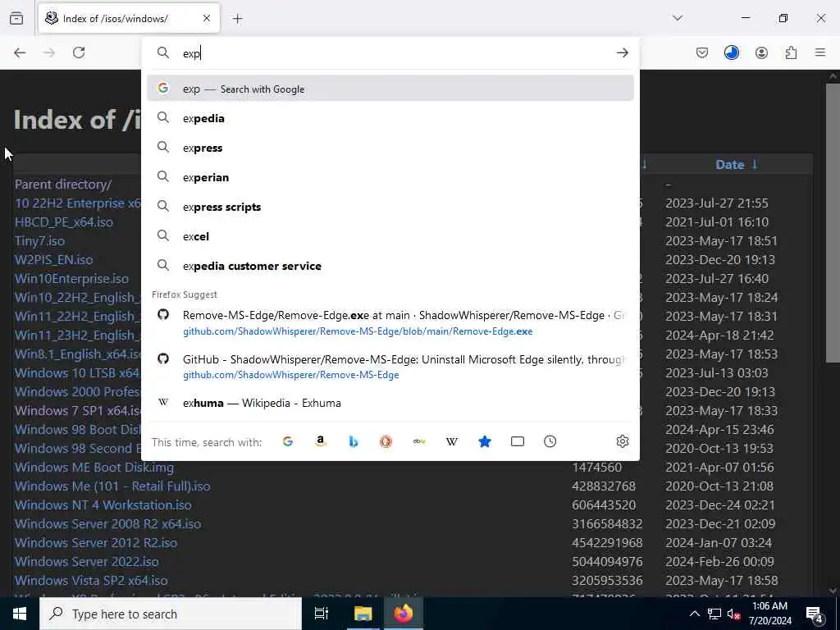Screen dimensions: 840x630
Task: Search this time with DuckDuckGo icon
Action: [386, 441]
